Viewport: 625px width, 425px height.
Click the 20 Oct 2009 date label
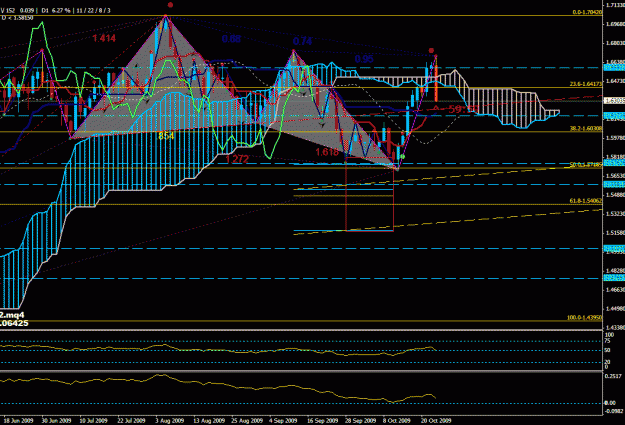click(436, 421)
